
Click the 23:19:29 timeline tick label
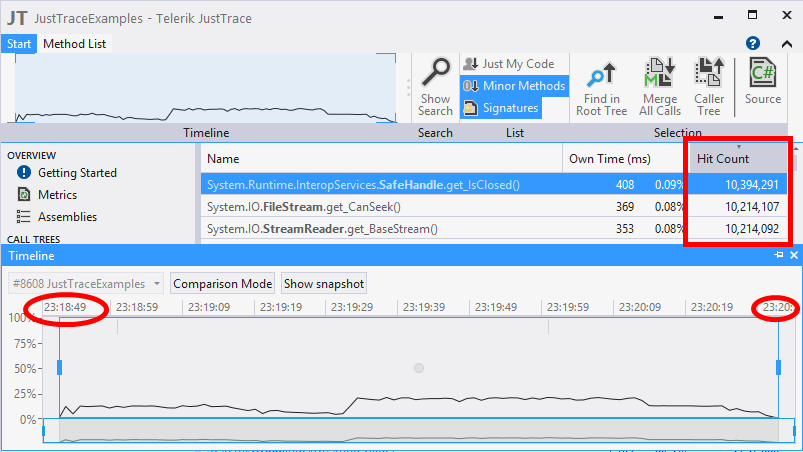coord(352,307)
